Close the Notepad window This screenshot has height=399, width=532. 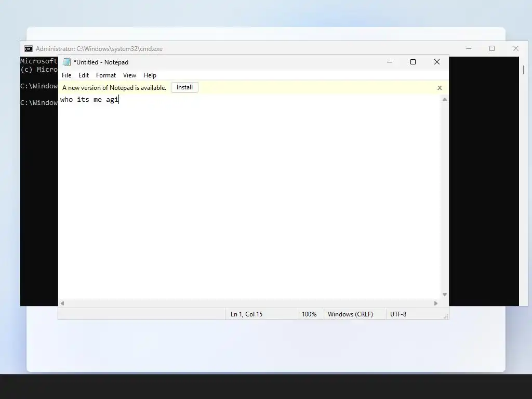tap(437, 62)
